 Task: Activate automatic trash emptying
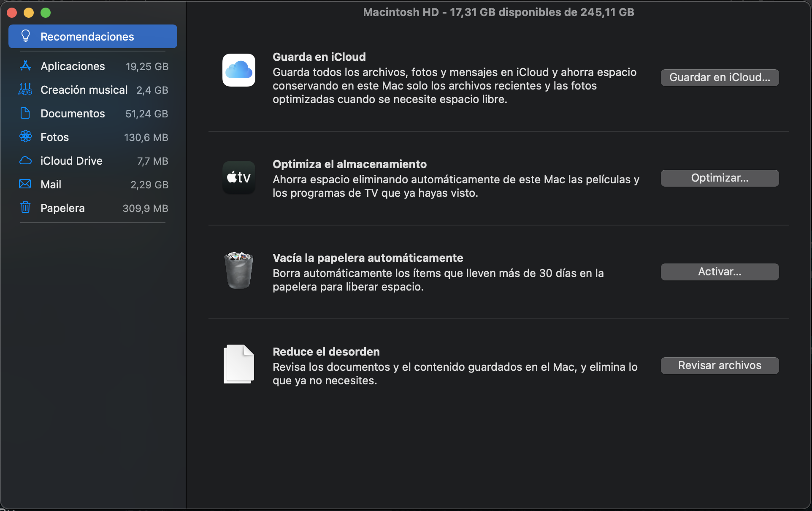click(x=720, y=272)
